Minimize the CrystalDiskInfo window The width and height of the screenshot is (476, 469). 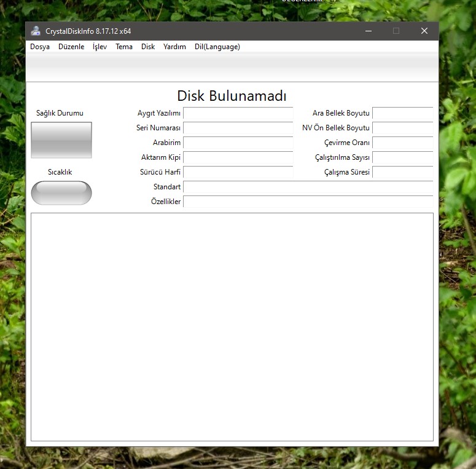pos(369,31)
